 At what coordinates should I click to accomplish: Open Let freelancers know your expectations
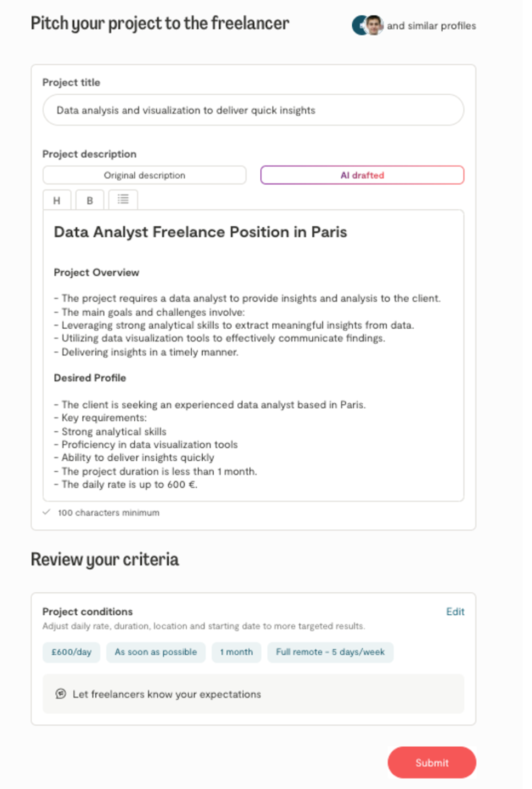167,694
